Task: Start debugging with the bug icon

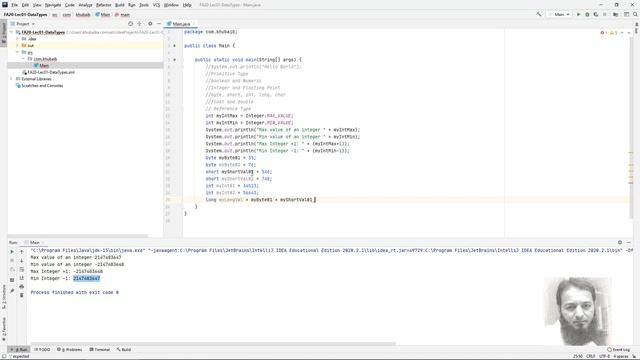Action: pos(587,14)
